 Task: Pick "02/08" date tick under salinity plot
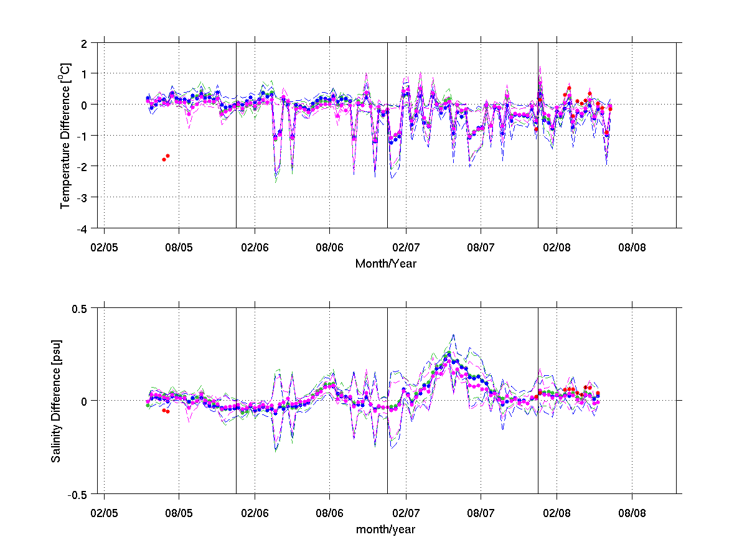point(557,513)
